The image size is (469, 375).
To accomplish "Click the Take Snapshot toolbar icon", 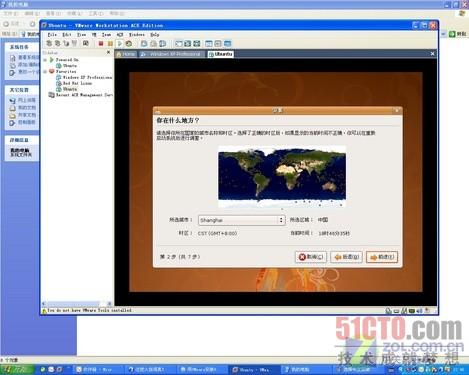I will (144, 44).
